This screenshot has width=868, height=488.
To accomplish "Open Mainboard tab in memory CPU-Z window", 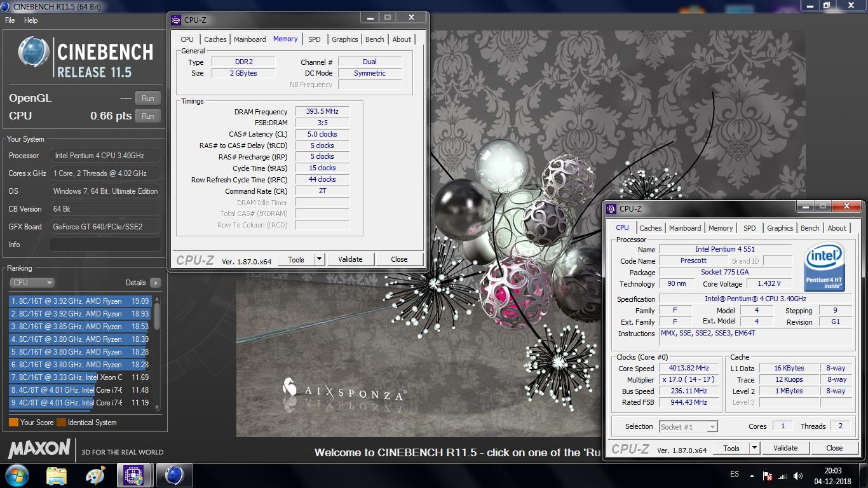I will 250,39.
